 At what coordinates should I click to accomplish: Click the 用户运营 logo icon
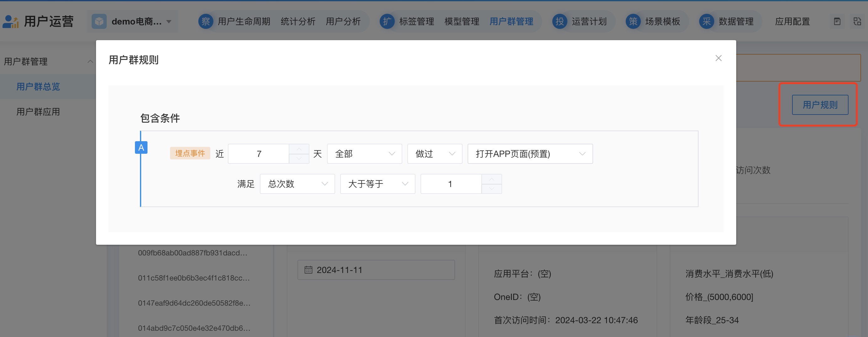10,22
